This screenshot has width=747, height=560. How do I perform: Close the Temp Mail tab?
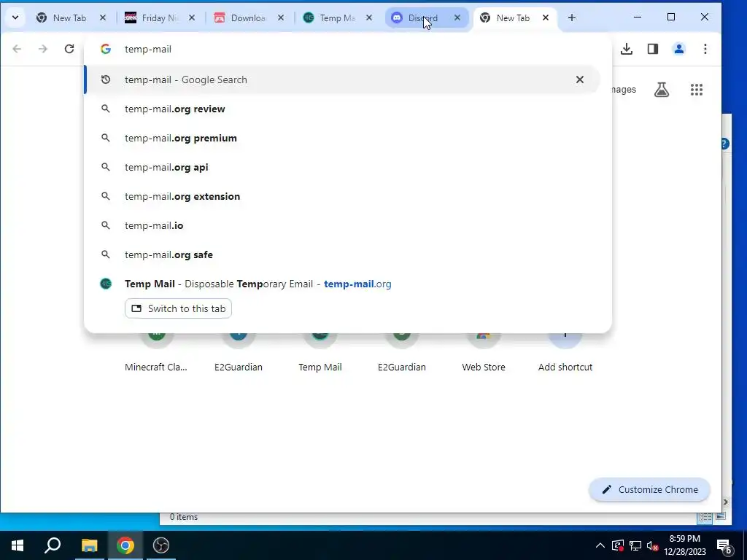[x=368, y=17]
